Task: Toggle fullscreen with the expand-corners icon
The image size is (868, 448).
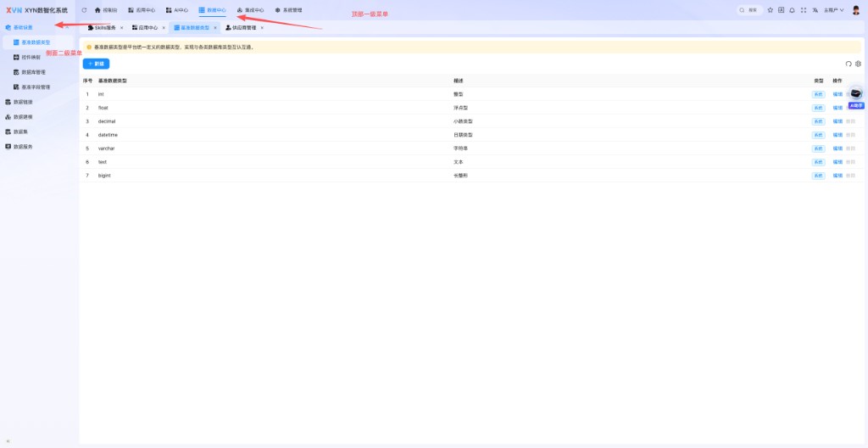Action: tap(804, 10)
